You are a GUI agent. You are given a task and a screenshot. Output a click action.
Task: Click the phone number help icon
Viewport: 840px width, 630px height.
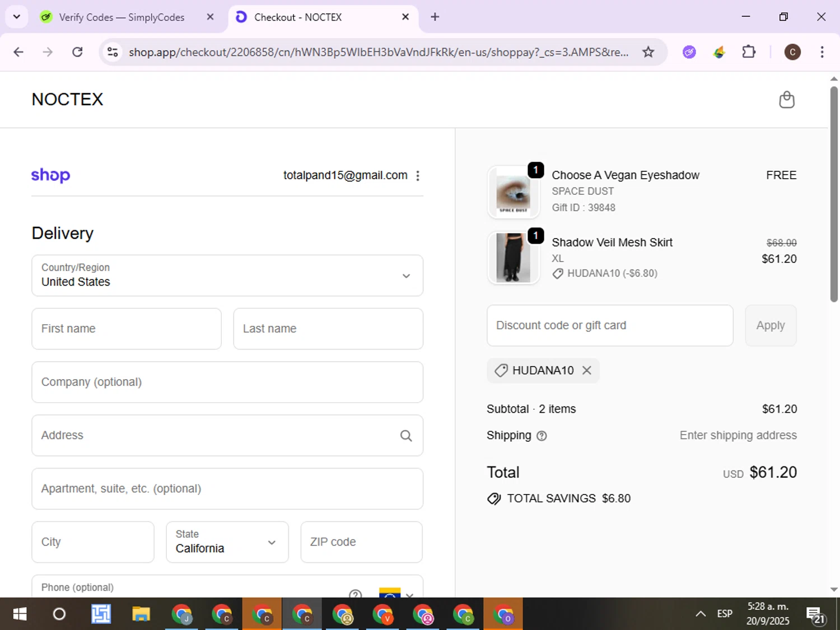click(355, 594)
